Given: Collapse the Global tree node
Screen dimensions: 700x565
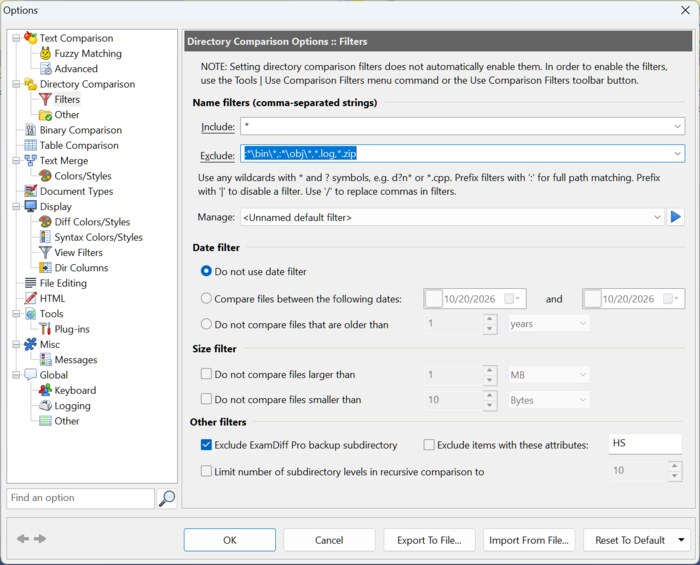Looking at the screenshot, I should (x=16, y=375).
